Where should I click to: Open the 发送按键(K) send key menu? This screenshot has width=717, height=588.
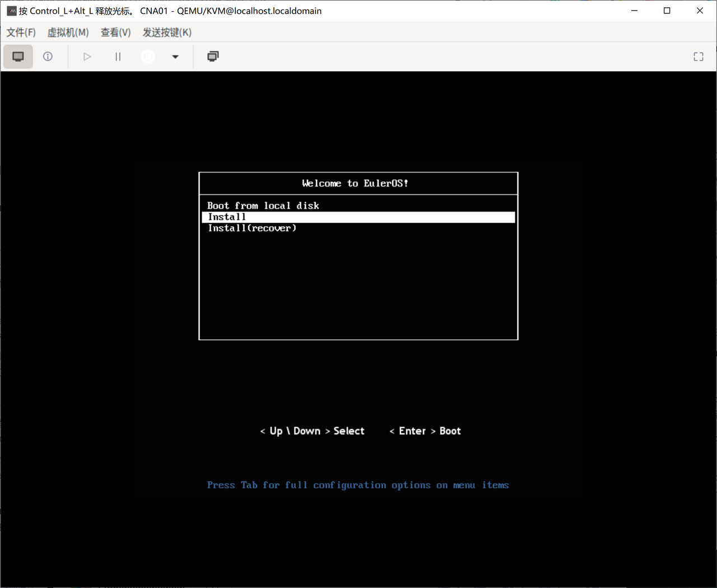tap(167, 32)
